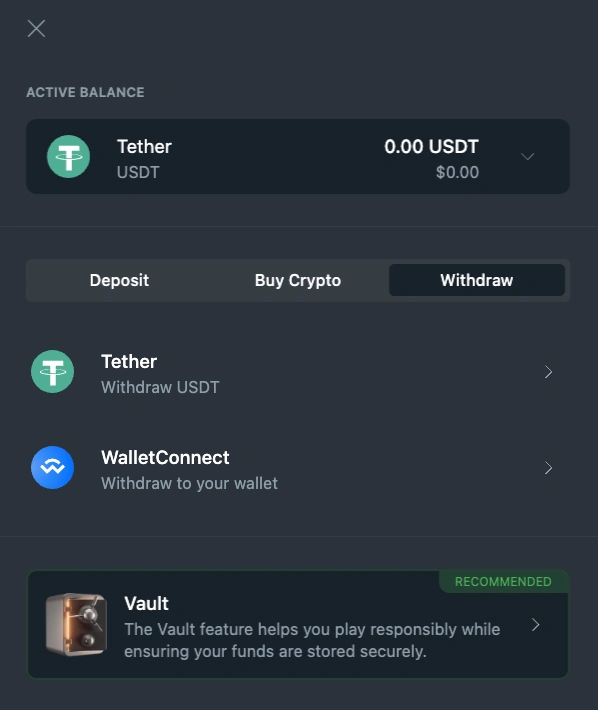This screenshot has height=710, width=598.
Task: Click the $0.00 dollar value
Action: tap(457, 172)
